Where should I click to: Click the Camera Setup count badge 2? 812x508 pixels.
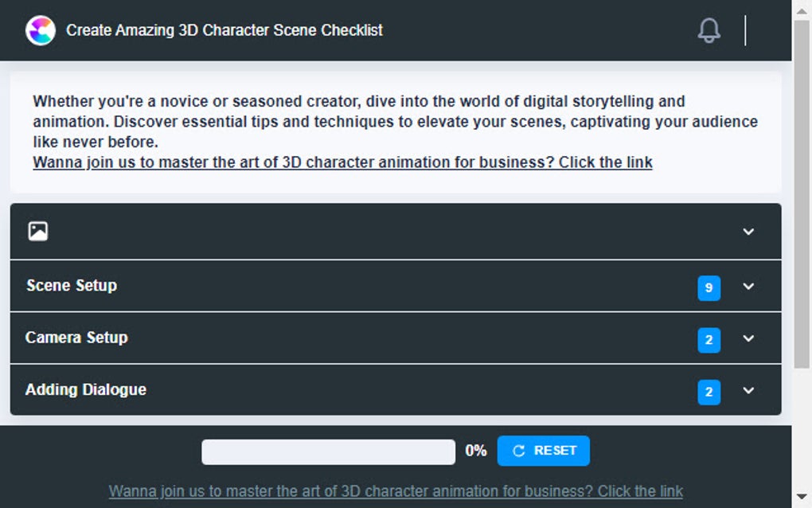pyautogui.click(x=709, y=340)
